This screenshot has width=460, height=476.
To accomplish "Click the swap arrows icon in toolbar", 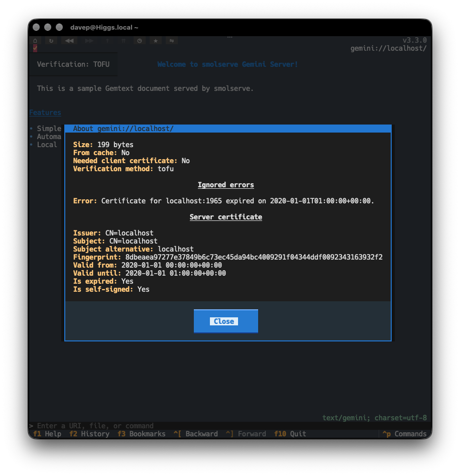I will pos(172,40).
